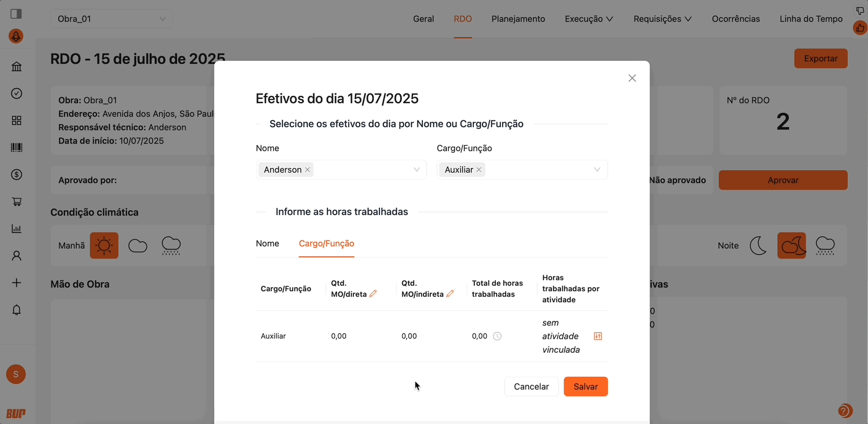Remove the Anderson chip with its x
The height and width of the screenshot is (424, 868).
(x=308, y=170)
